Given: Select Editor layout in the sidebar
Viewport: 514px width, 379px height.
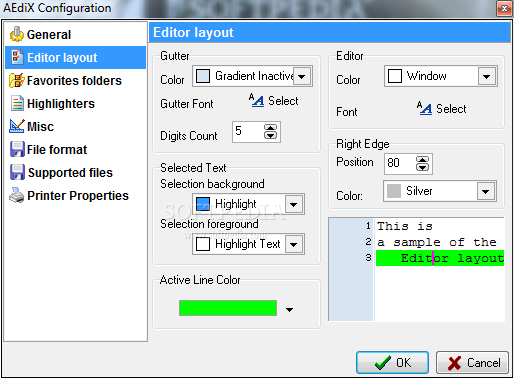Looking at the screenshot, I should coord(76,58).
